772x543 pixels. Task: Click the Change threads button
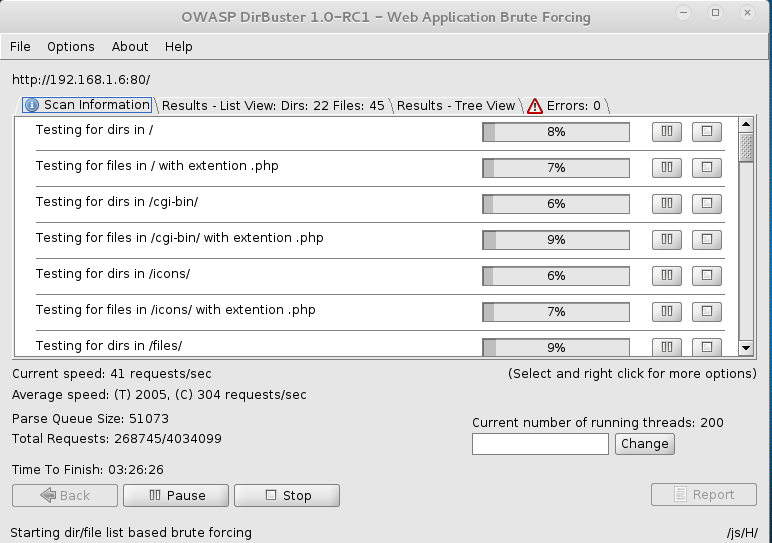pyautogui.click(x=644, y=444)
